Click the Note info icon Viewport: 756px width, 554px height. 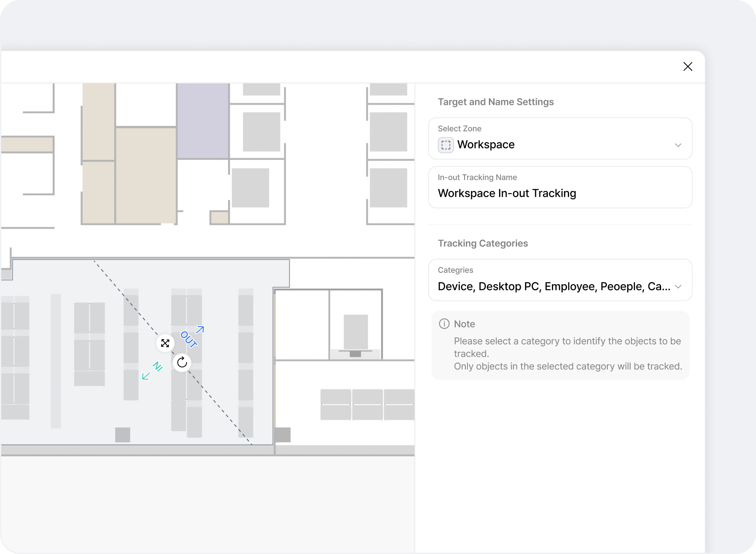[444, 324]
